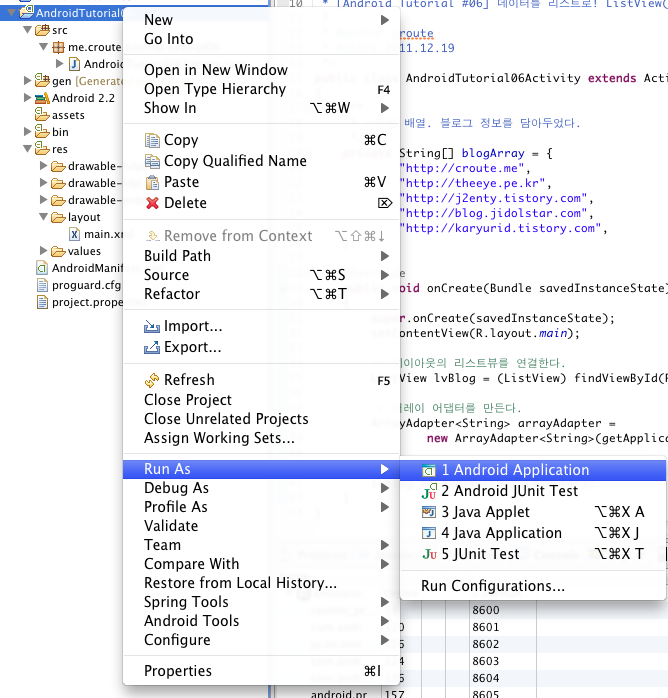The image size is (668, 698).
Task: Expand the bin folder node
Action: tap(28, 131)
